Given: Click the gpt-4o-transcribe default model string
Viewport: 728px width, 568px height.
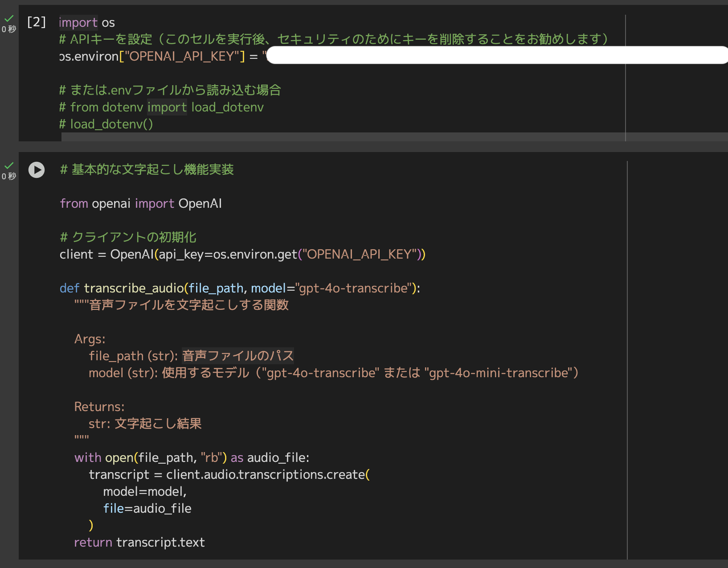Looking at the screenshot, I should (x=354, y=288).
